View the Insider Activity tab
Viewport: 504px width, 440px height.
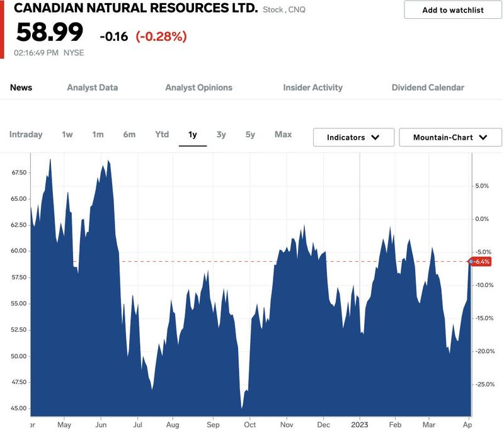tap(312, 87)
